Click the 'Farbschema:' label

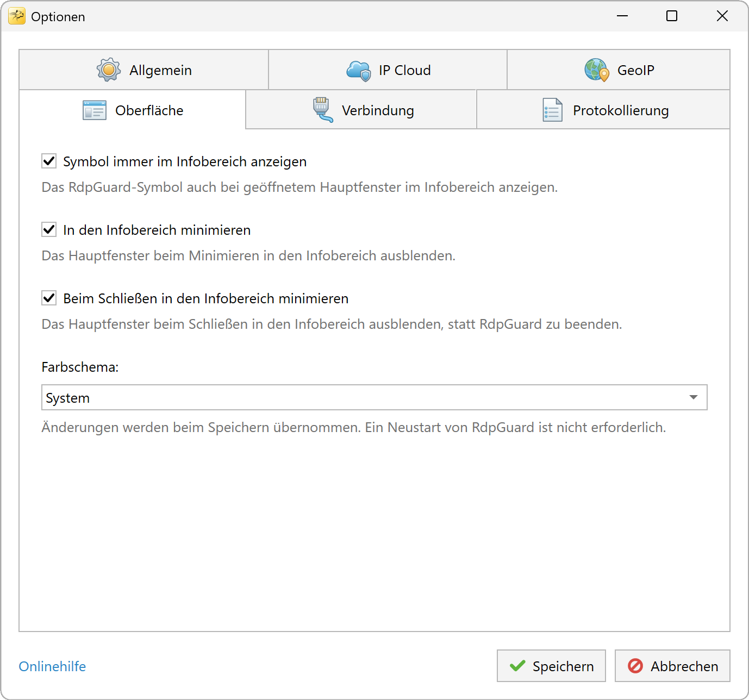coord(80,367)
